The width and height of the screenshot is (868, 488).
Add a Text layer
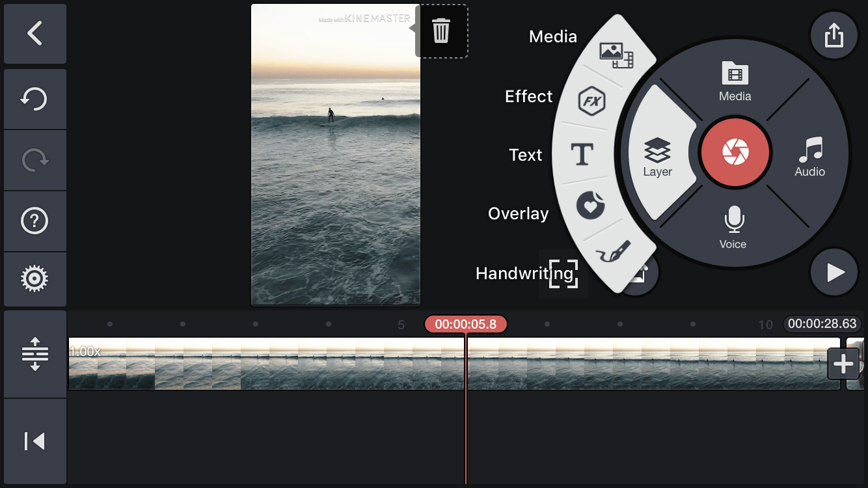[x=581, y=155]
